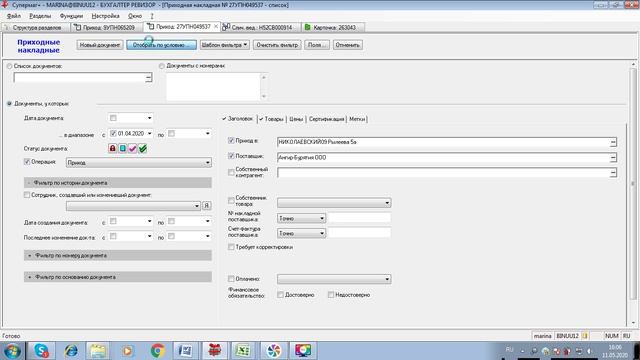Image resolution: width=640 pixels, height=360 pixels.
Task: Open the Шаблон фильтра dropdown
Action: (x=224, y=45)
